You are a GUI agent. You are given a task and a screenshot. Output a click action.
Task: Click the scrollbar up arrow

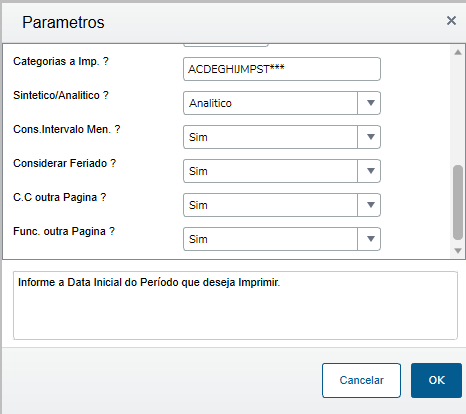pos(458,52)
